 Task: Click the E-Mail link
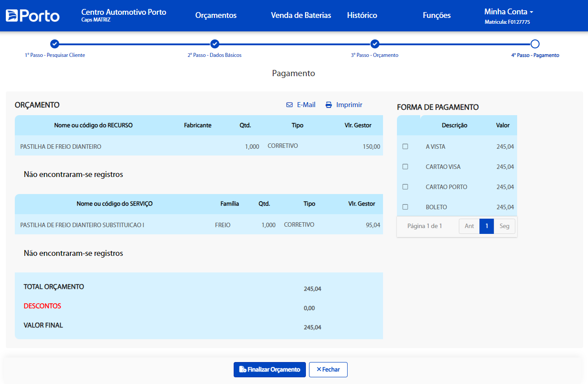tap(306, 105)
